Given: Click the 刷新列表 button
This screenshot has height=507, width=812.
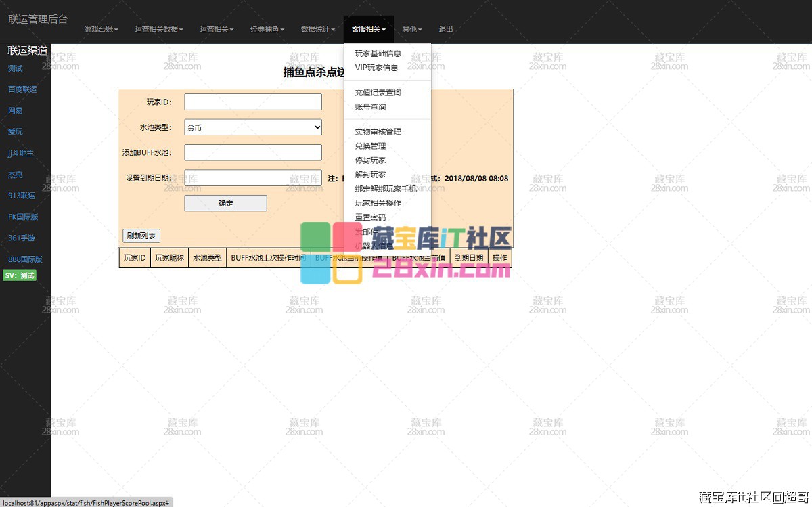Looking at the screenshot, I should [141, 236].
